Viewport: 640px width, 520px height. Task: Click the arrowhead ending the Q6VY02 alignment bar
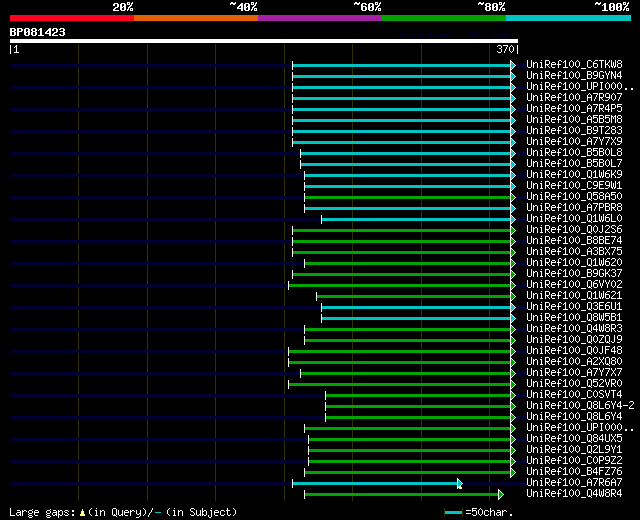click(513, 285)
